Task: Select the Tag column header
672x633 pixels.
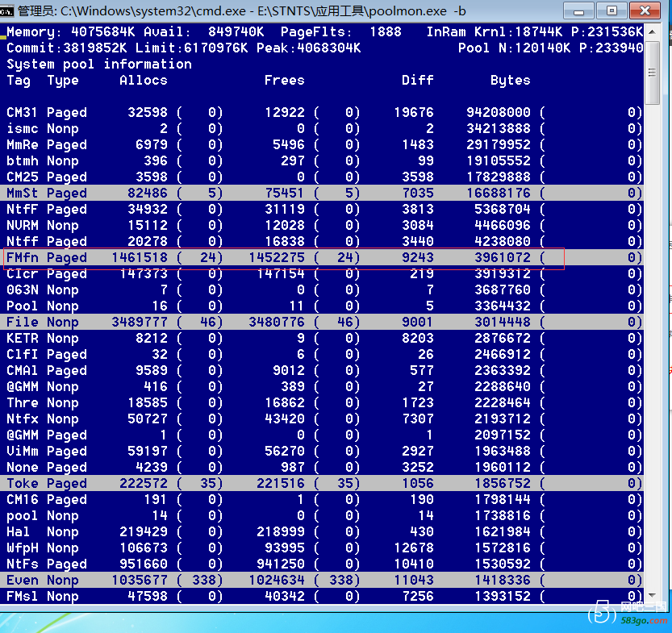Action: [19, 81]
